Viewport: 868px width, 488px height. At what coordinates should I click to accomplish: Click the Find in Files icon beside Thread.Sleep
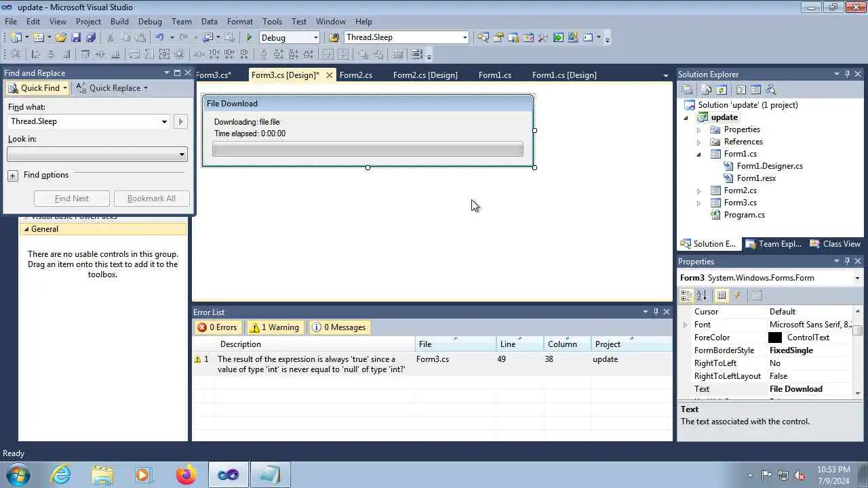334,38
